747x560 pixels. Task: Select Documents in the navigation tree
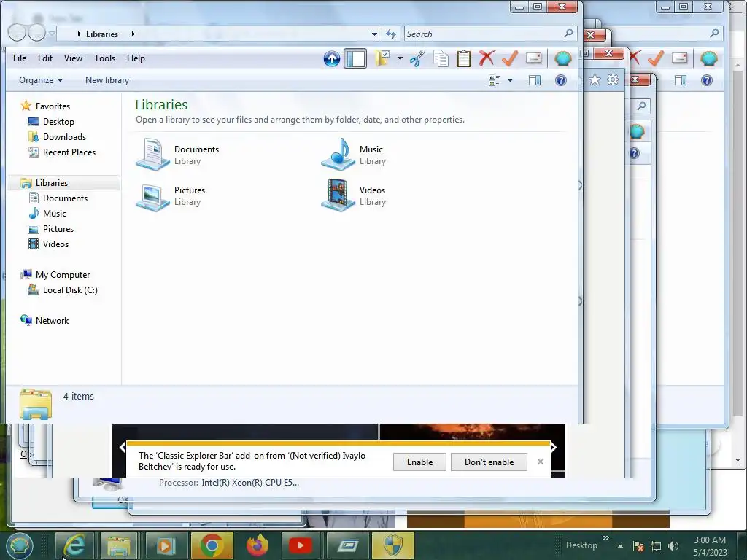click(x=65, y=198)
